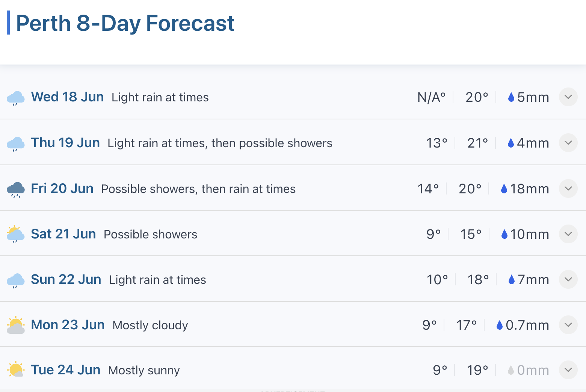Show Sun 22 Jun details via chevron
This screenshot has width=586, height=392.
[x=568, y=279]
